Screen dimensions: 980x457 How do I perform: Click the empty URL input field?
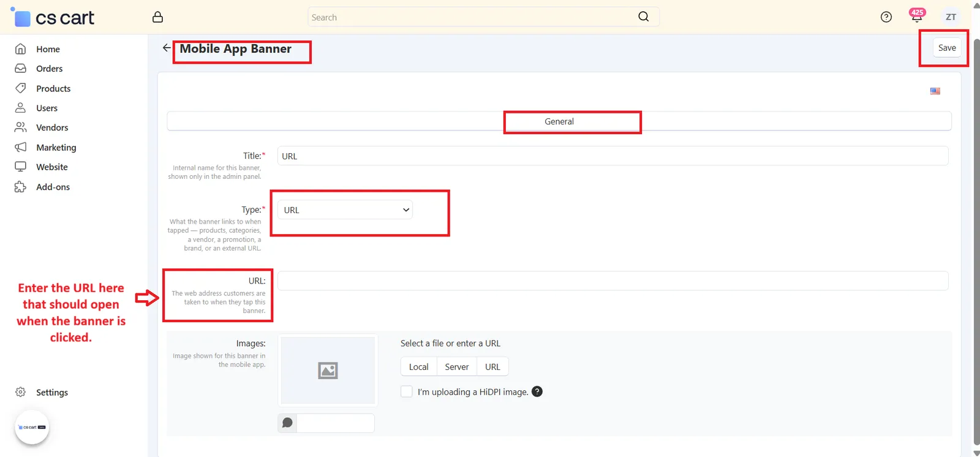pyautogui.click(x=612, y=281)
